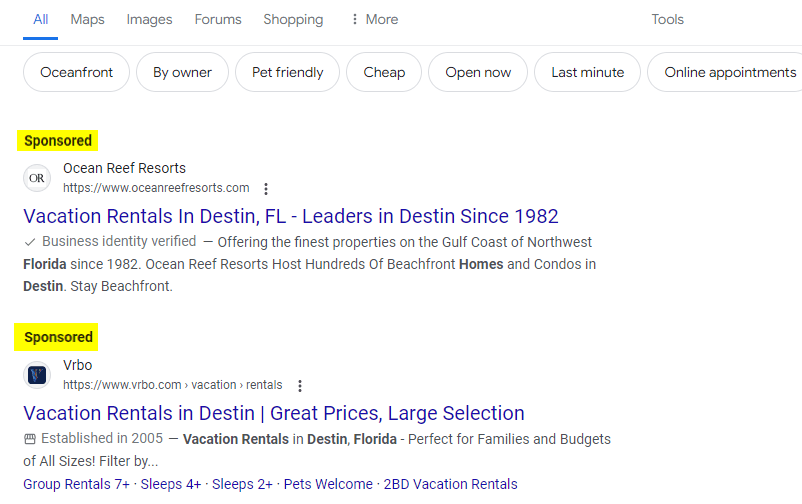Open the 2BD Vacation Rentals sitelink
This screenshot has height=504, width=802.
click(x=451, y=484)
